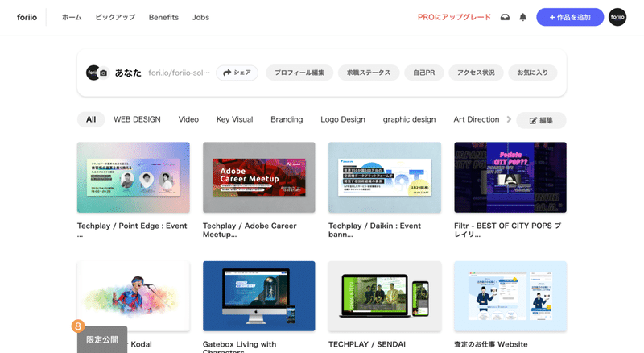Select the All category tab
The height and width of the screenshot is (353, 644).
pyautogui.click(x=91, y=119)
